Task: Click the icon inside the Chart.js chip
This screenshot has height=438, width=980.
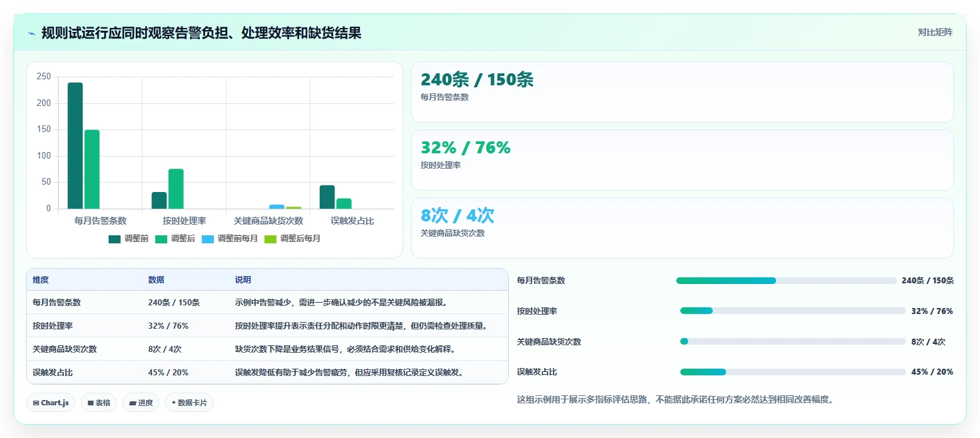Action: [36, 403]
